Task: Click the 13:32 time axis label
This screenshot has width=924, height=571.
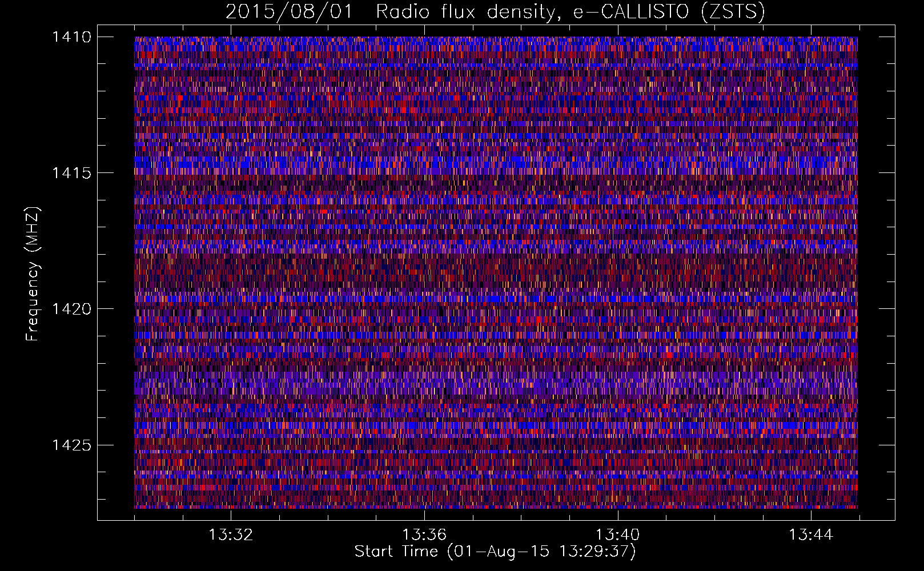Action: coord(231,534)
